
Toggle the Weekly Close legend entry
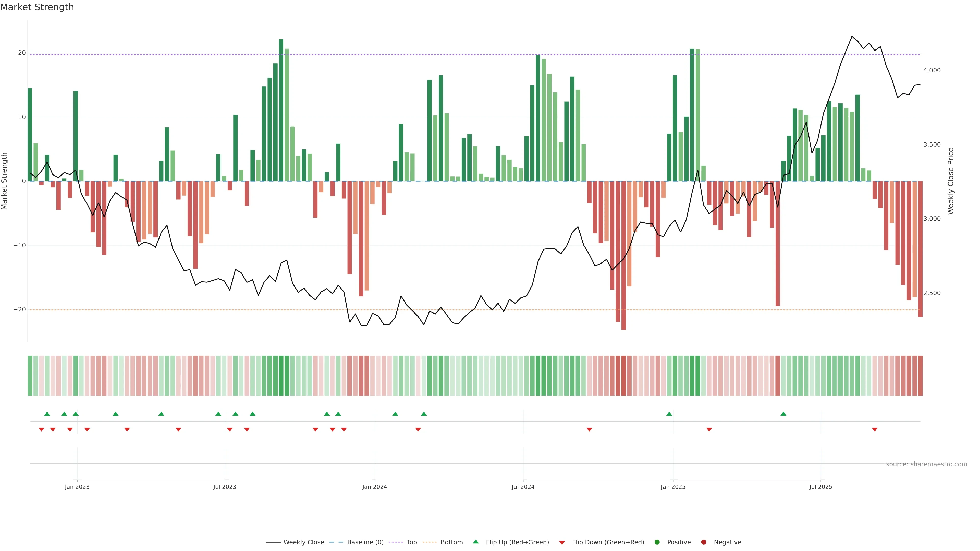(303, 542)
